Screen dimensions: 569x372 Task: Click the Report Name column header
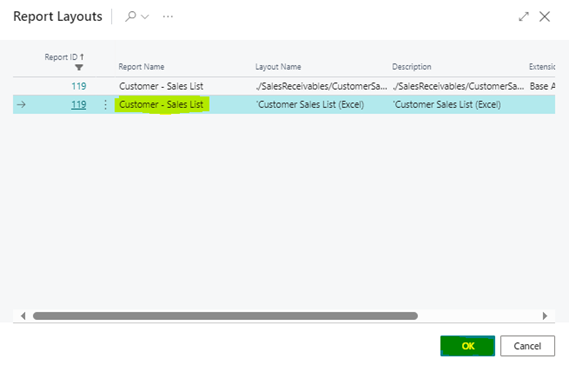(141, 67)
